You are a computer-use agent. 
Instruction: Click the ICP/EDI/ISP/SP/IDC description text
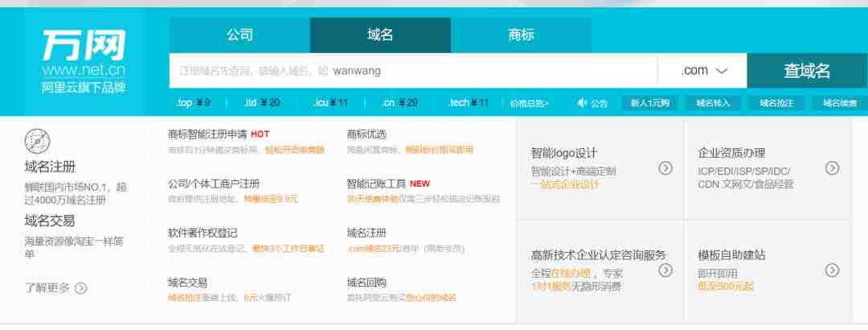pyautogui.click(x=746, y=178)
